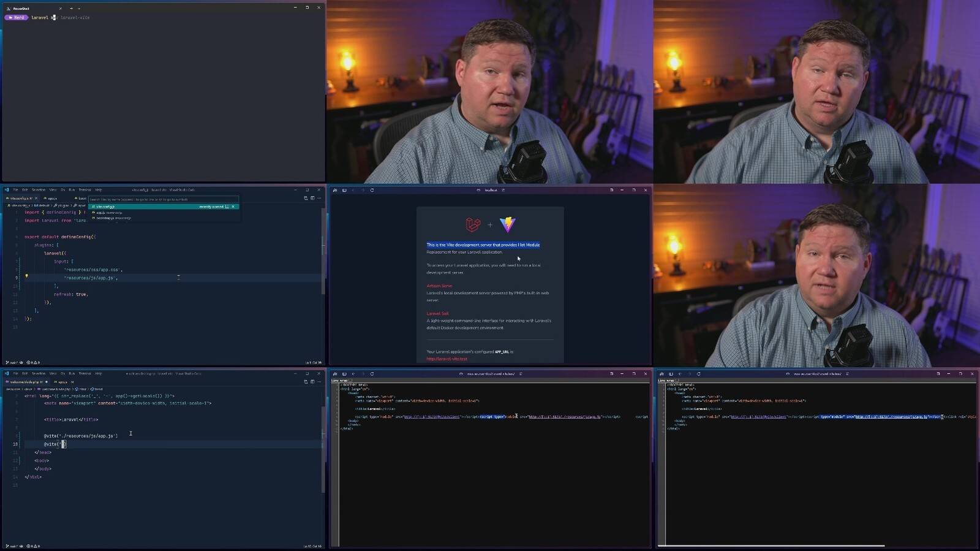Open the Artisan Serve link

439,286
